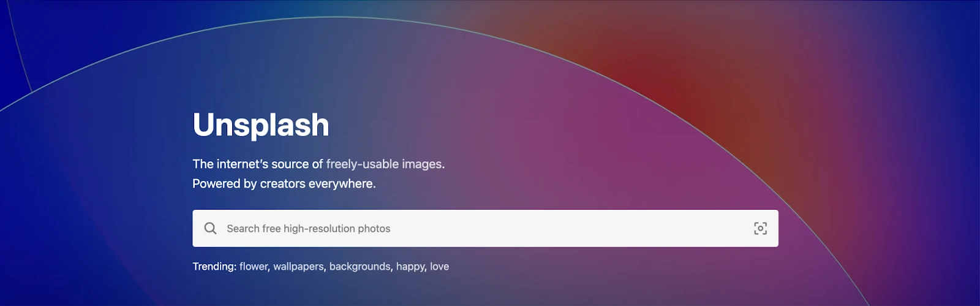Click the 'Trending:' label
The width and height of the screenshot is (980, 306).
(x=214, y=267)
